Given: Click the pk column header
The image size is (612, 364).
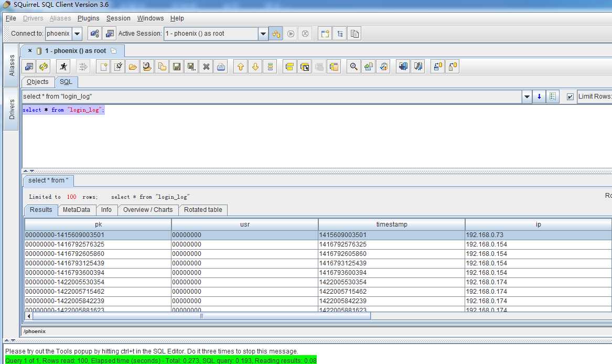Looking at the screenshot, I should click(98, 224).
